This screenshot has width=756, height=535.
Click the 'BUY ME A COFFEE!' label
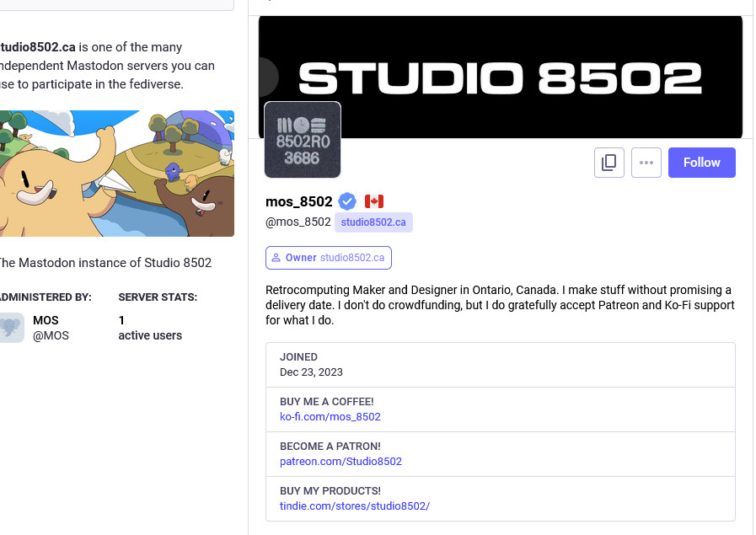(x=327, y=402)
